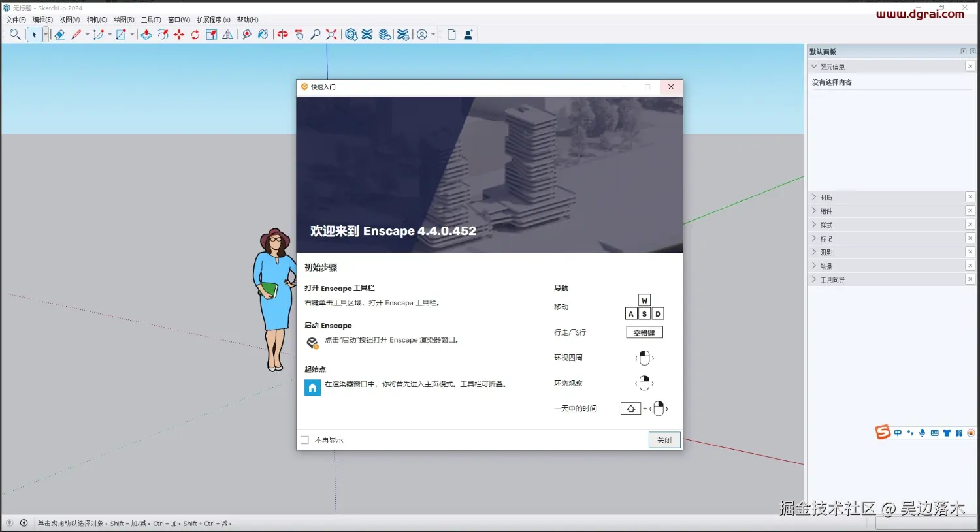Expand the 阴影 panel
This screenshot has width=980, height=532.
tap(814, 252)
